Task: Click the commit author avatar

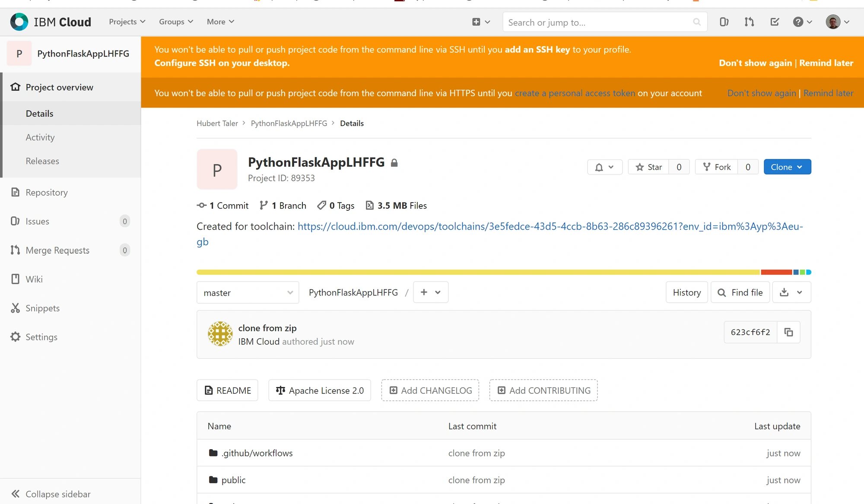Action: tap(220, 334)
